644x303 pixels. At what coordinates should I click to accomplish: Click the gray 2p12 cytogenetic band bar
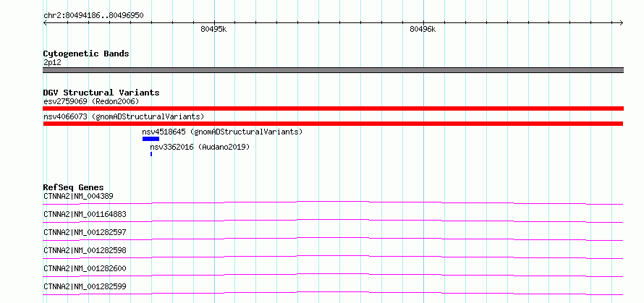tap(333, 70)
